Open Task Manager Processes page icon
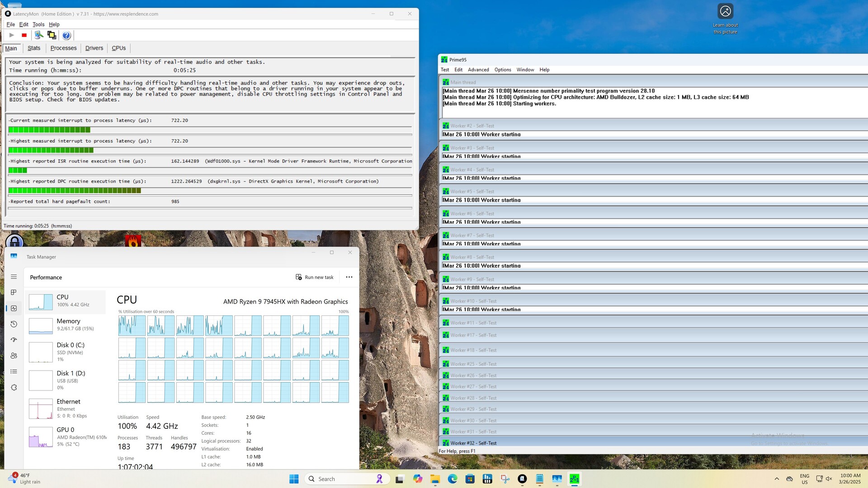This screenshot has height=488, width=868. coord(14,292)
